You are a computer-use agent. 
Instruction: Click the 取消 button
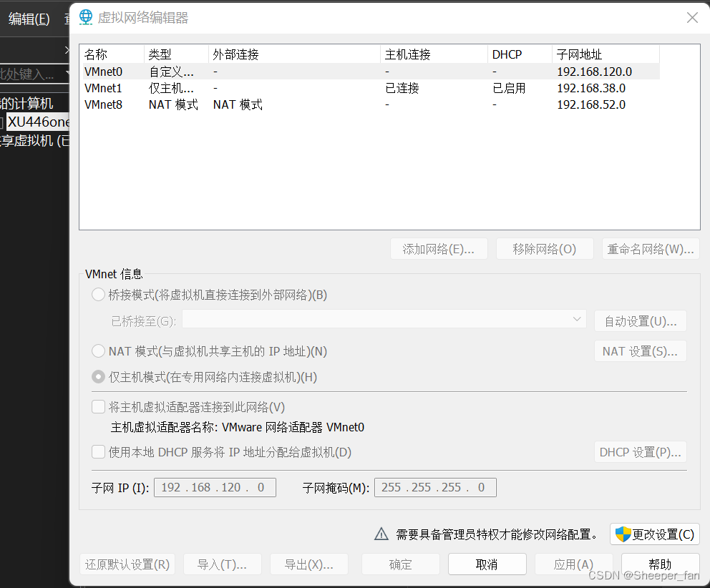pos(487,564)
